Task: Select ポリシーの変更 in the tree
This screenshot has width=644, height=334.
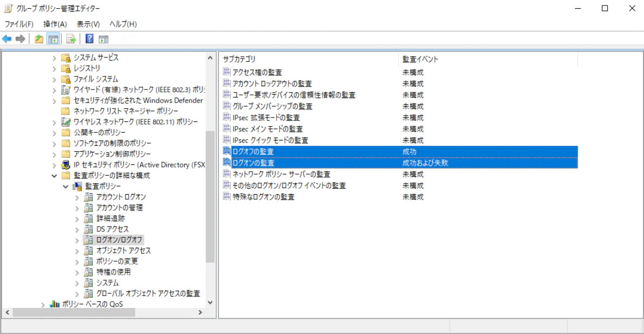Action: [x=117, y=261]
